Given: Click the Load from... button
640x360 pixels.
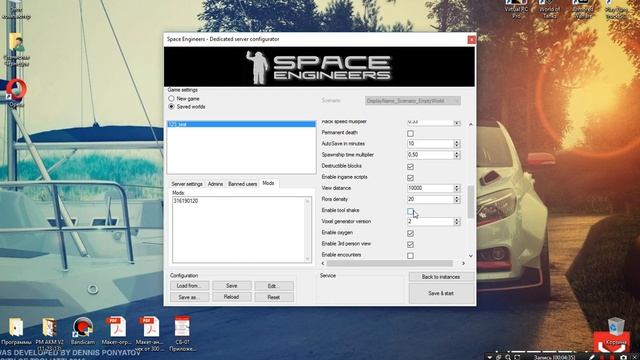Looking at the screenshot, I should [189, 286].
